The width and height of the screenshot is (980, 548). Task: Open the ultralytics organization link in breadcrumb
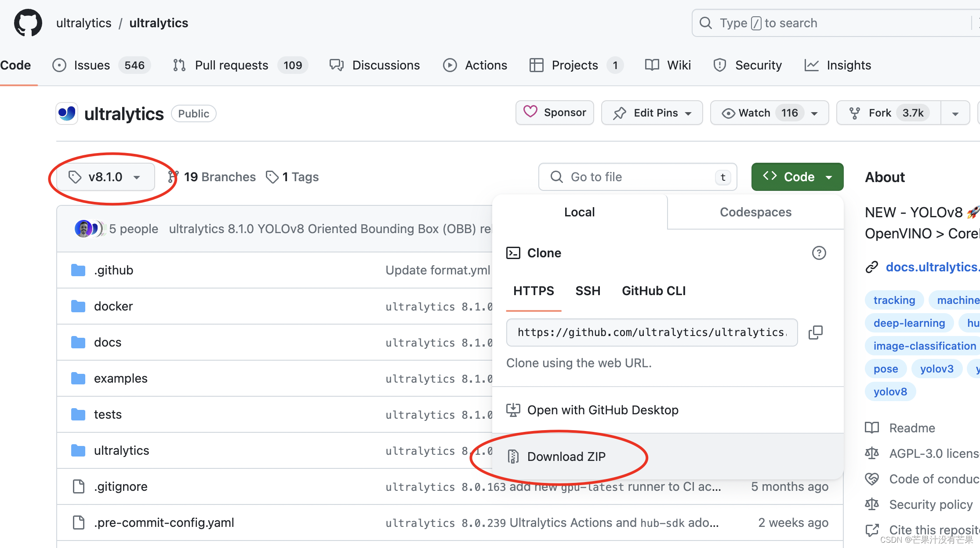pyautogui.click(x=83, y=23)
